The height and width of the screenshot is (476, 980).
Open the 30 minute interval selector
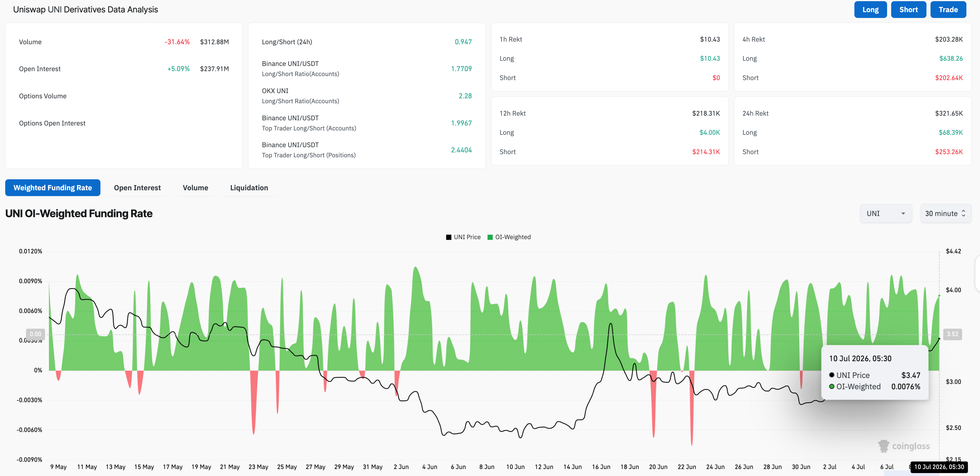point(945,213)
